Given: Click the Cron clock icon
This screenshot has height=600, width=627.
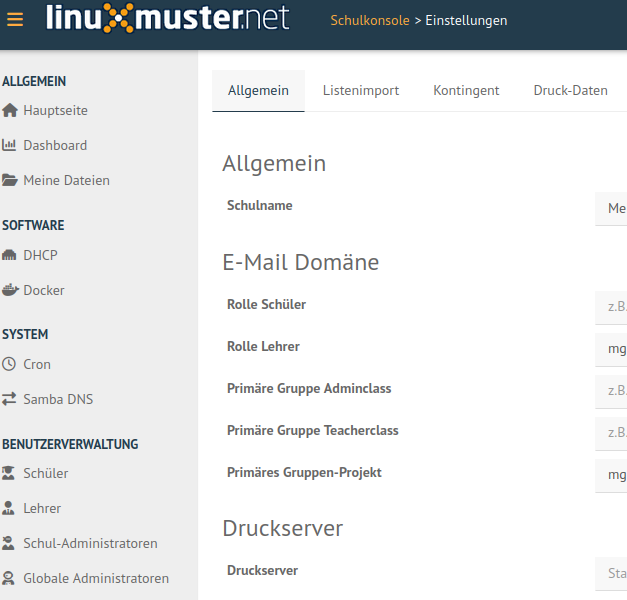Looking at the screenshot, I should click(x=10, y=364).
